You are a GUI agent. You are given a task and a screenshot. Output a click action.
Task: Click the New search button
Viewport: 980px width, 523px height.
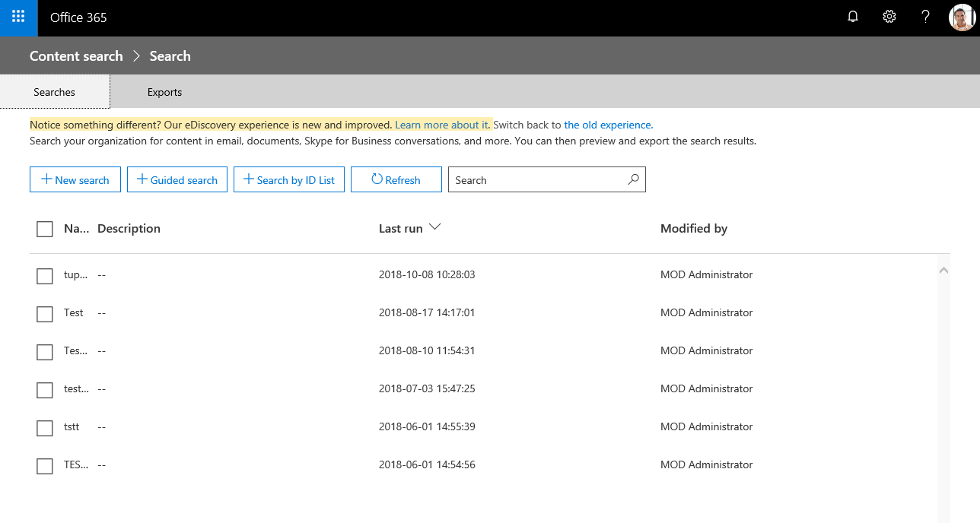coord(75,179)
